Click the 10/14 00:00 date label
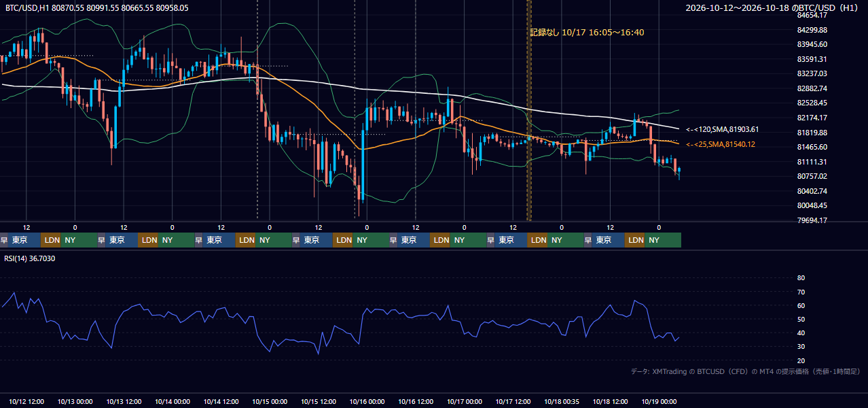868x408 pixels. pyautogui.click(x=173, y=402)
